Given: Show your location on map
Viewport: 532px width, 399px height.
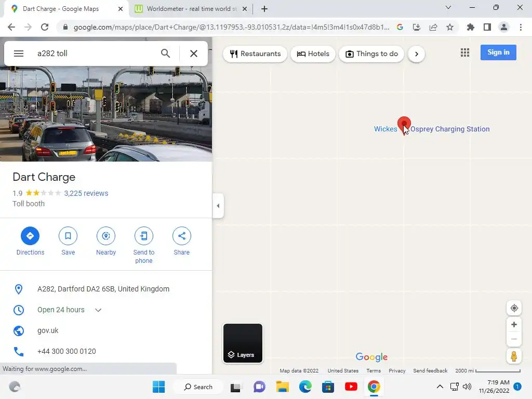Looking at the screenshot, I should pos(514,308).
